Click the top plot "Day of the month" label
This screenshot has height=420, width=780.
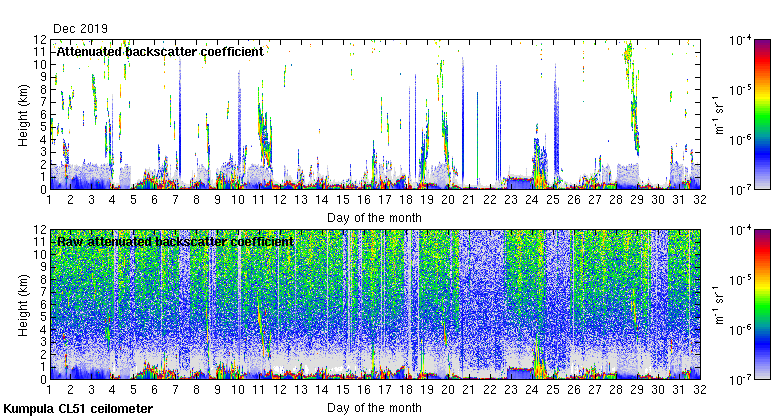(x=374, y=218)
